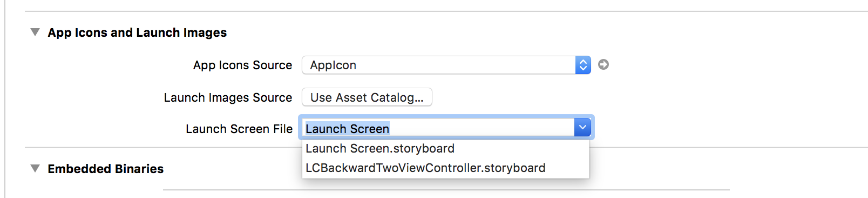
Task: Jump to the AppIcon asset via arrow icon
Action: point(603,65)
